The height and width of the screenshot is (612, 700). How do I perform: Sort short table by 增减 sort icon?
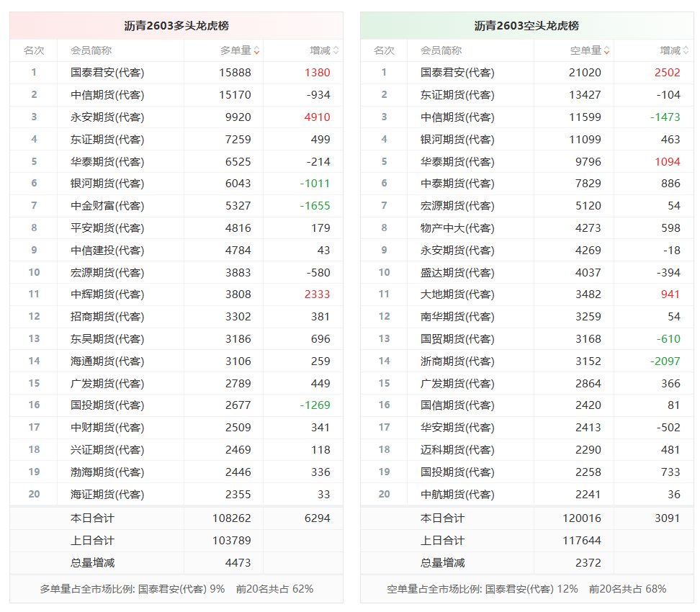pos(686,51)
